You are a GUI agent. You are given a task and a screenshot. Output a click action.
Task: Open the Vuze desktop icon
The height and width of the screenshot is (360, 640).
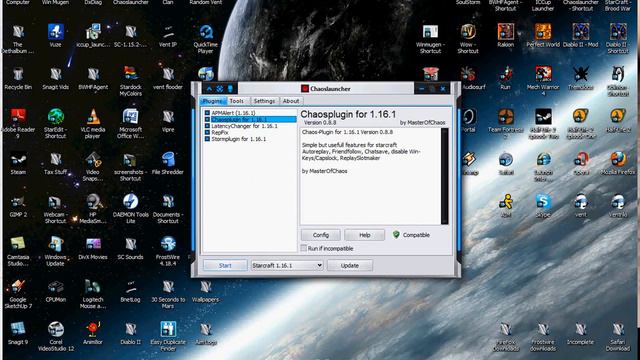56,36
